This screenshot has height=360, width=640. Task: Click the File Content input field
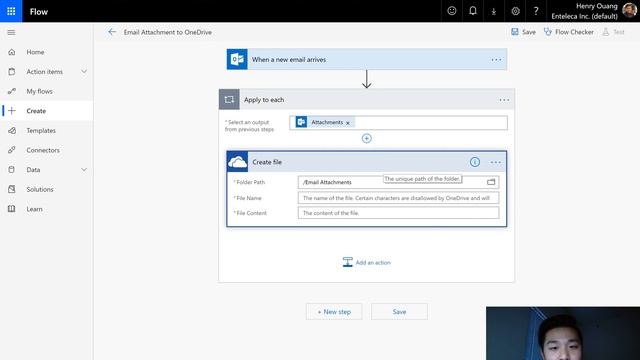(398, 213)
